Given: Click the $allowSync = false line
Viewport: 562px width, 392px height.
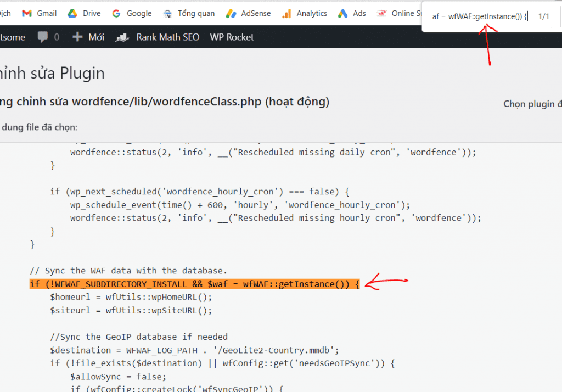Looking at the screenshot, I should [x=119, y=377].
